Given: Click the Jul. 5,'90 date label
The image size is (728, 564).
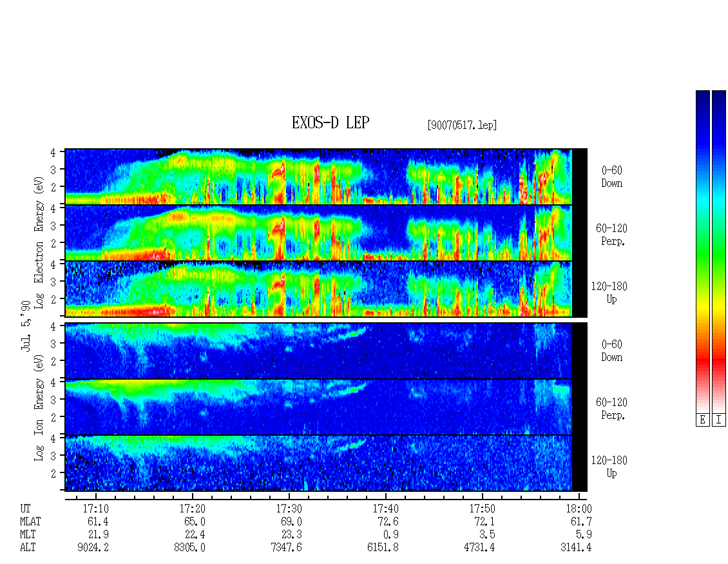Looking at the screenshot, I should point(26,326).
